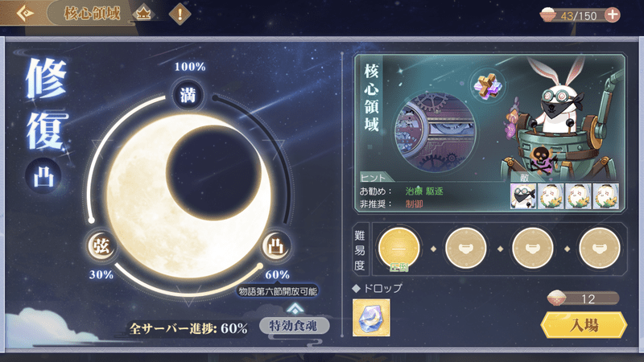The width and height of the screenshot is (644, 362).
Task: Tap the cross-shaped gem reward icon
Action: [488, 86]
